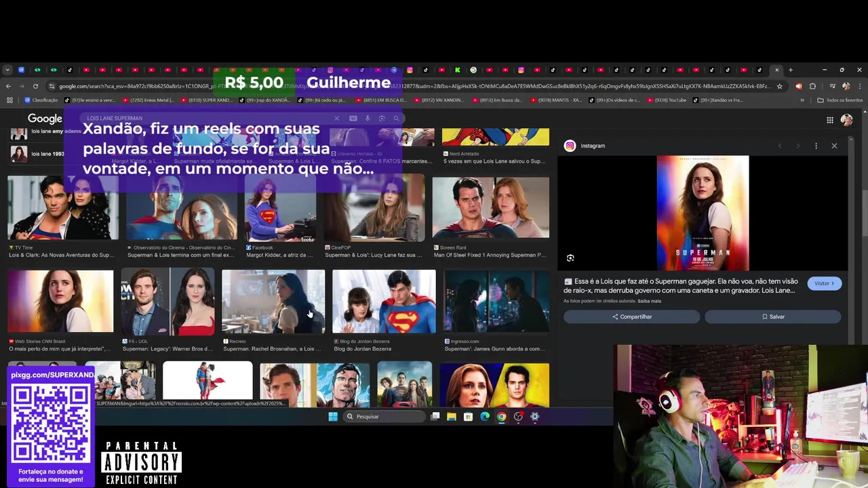Launch Microsoft Edge from the taskbar
Screen dimensions: 868x488
pos(485,416)
